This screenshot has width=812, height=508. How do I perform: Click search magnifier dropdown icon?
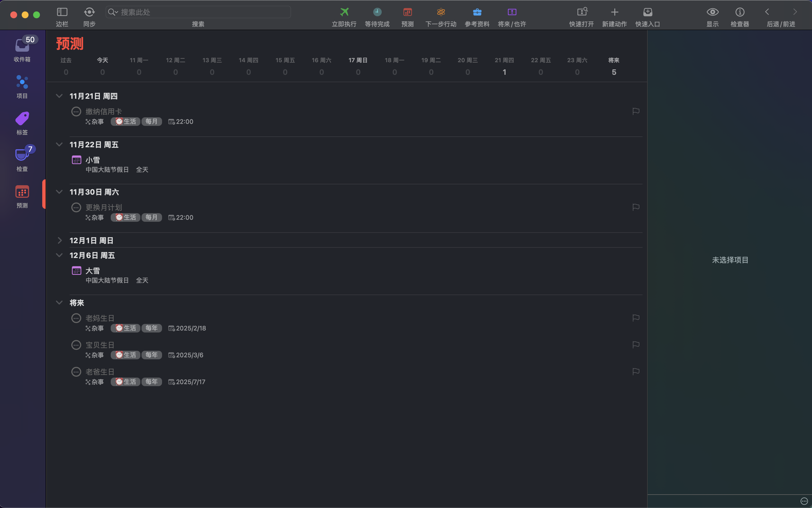113,12
